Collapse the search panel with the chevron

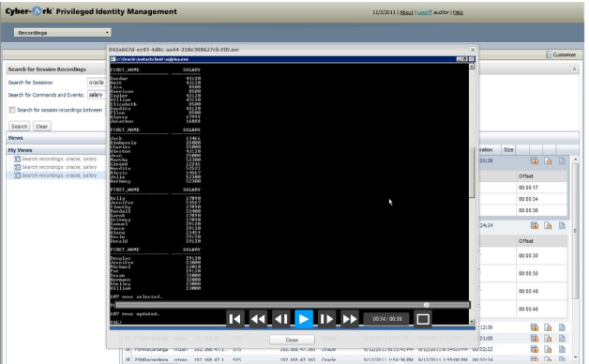(x=574, y=69)
